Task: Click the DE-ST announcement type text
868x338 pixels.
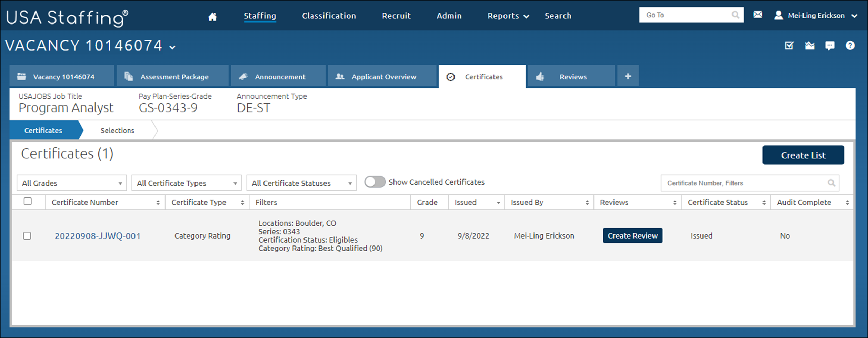Action: (x=253, y=108)
